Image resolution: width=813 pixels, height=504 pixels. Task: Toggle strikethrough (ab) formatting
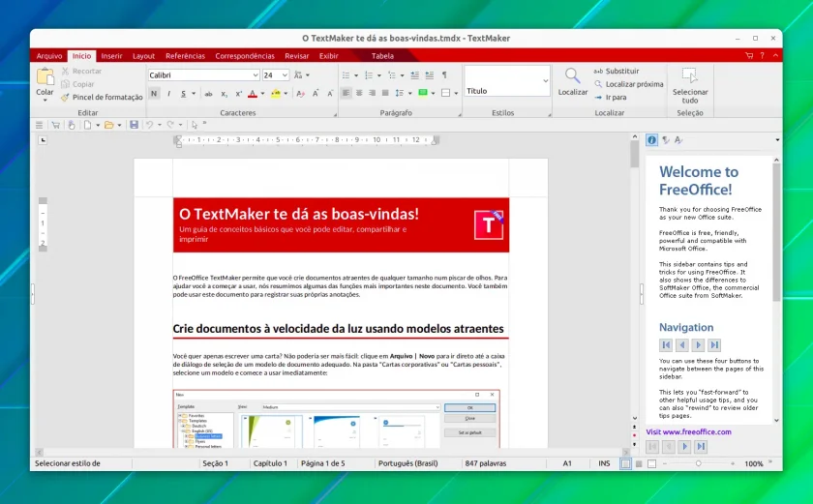point(208,94)
